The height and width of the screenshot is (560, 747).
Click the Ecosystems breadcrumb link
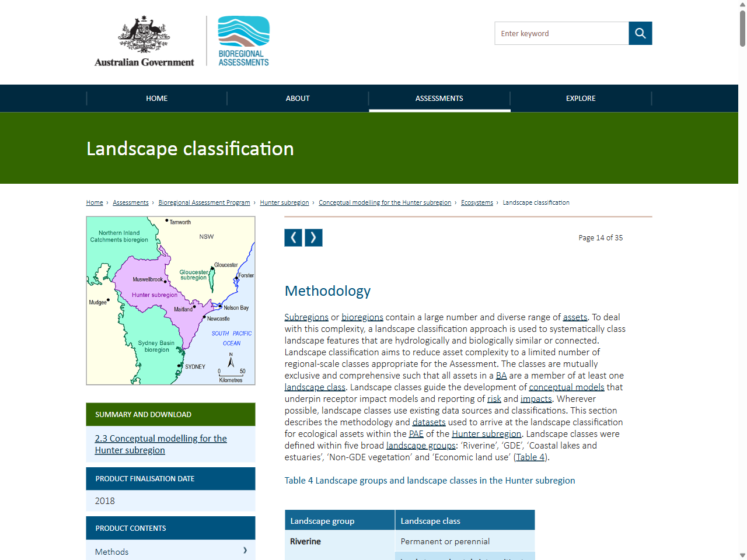(x=477, y=202)
